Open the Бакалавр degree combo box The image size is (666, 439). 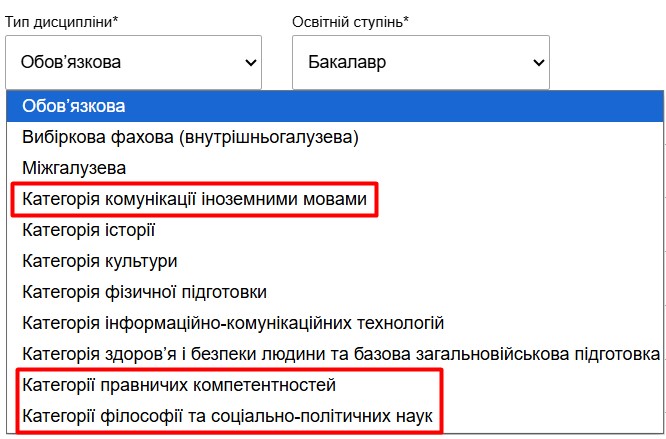(410, 63)
